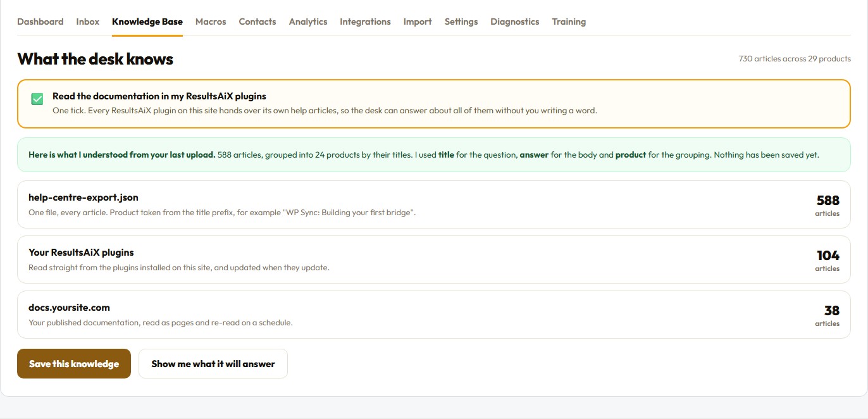
Task: Click the One file, every article description
Action: (x=222, y=213)
